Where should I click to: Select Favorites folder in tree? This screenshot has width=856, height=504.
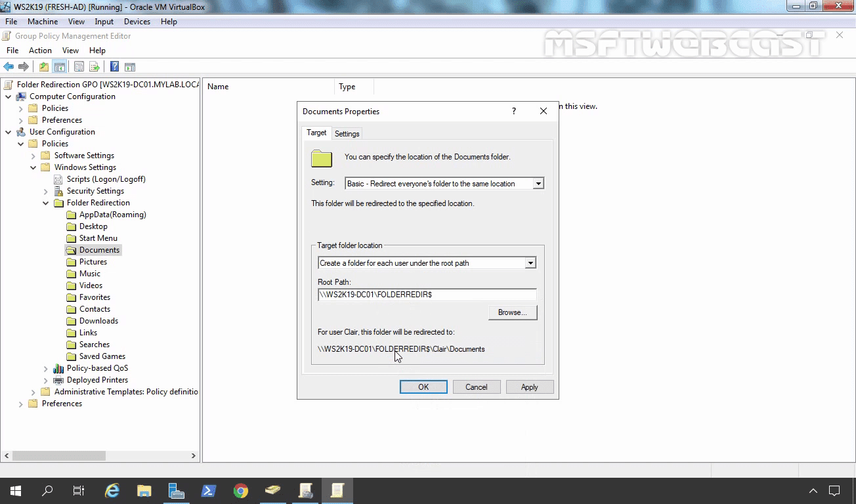coord(95,297)
